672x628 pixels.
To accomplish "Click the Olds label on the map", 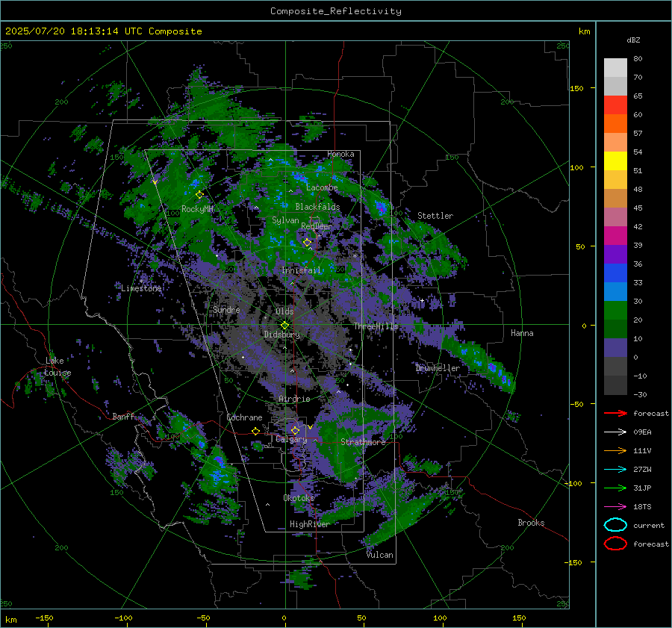I will (284, 311).
